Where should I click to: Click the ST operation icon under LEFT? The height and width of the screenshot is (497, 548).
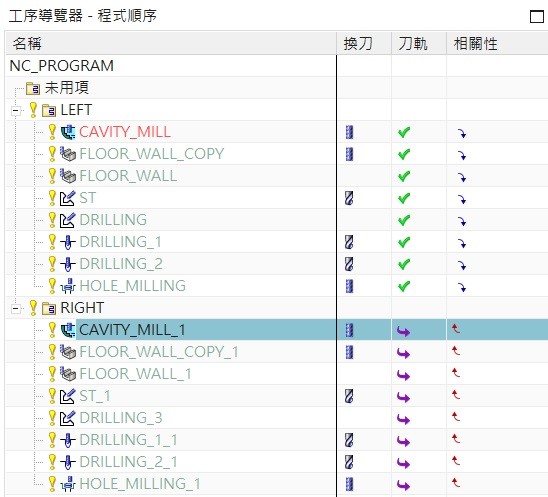[x=67, y=198]
